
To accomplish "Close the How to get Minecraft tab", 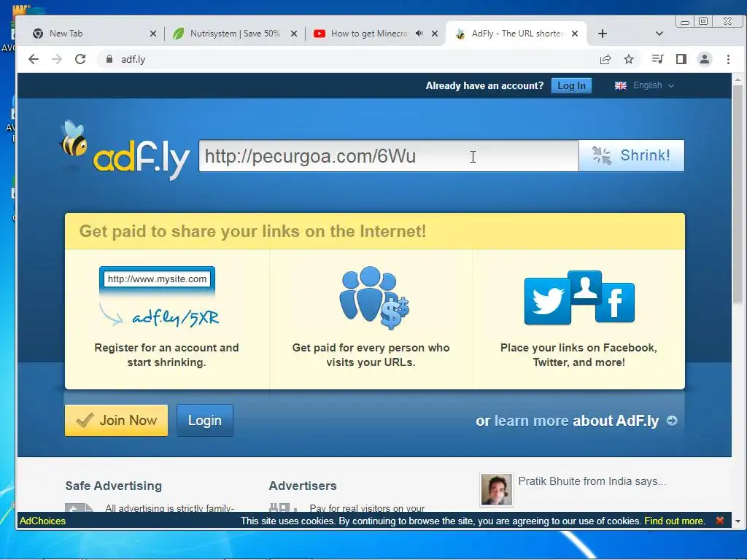I will click(x=435, y=34).
